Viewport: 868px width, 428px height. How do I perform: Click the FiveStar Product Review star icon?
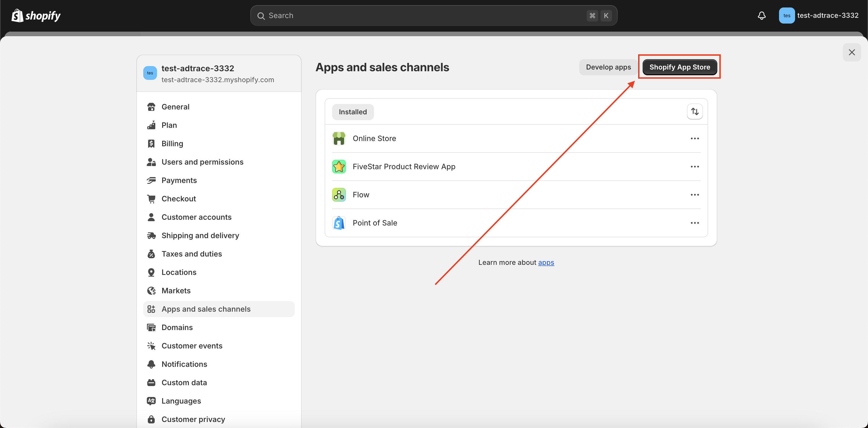click(339, 167)
